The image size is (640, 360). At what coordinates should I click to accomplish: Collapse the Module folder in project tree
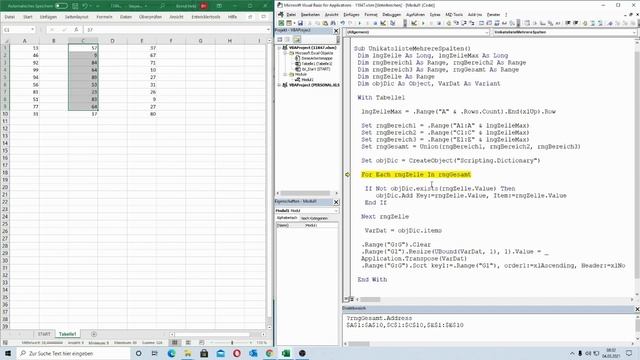pos(286,74)
